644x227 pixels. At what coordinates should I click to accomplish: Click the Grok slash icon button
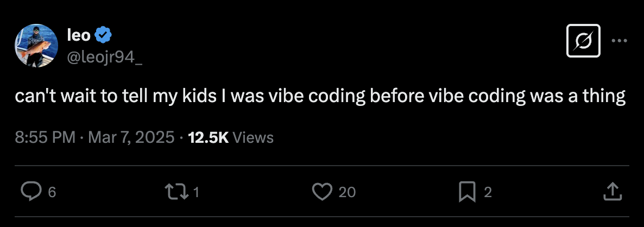583,41
